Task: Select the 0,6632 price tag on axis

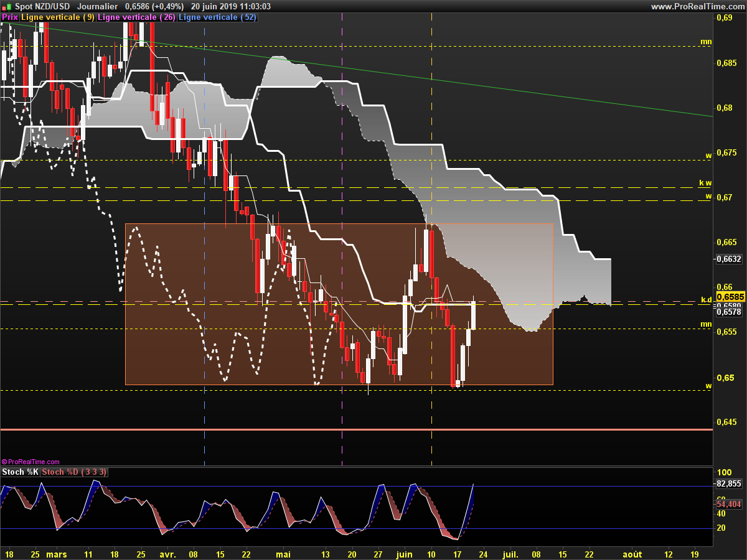Action: [x=728, y=259]
